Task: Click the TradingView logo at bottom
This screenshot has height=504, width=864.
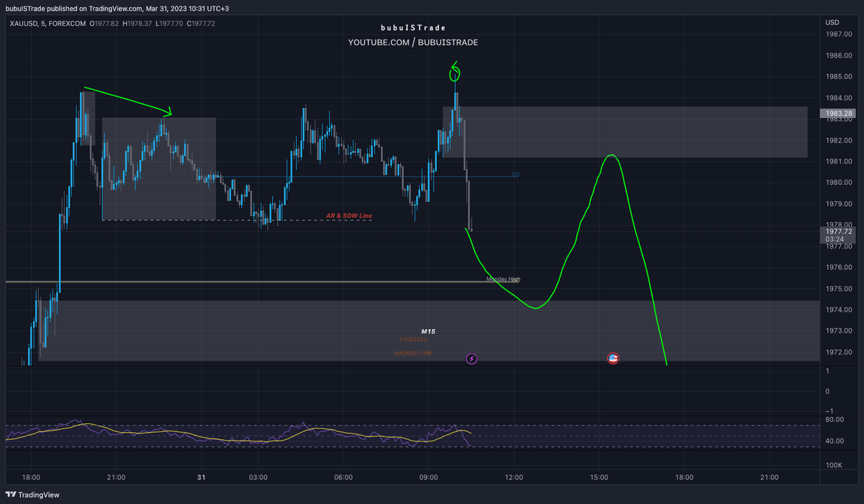Action: coord(33,495)
